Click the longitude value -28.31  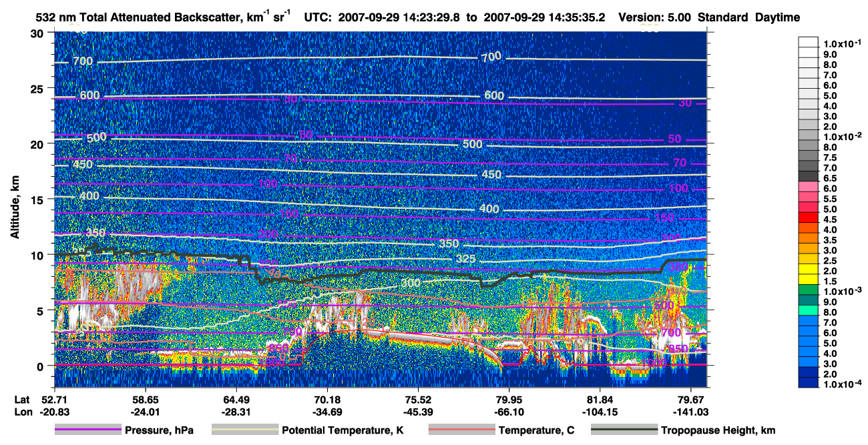[x=236, y=412]
